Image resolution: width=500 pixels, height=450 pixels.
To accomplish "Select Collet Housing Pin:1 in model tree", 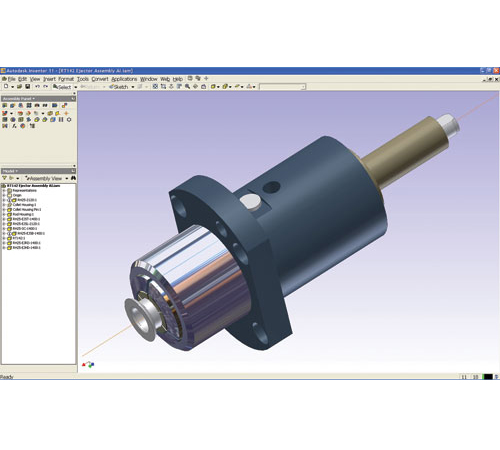I will pyautogui.click(x=27, y=209).
